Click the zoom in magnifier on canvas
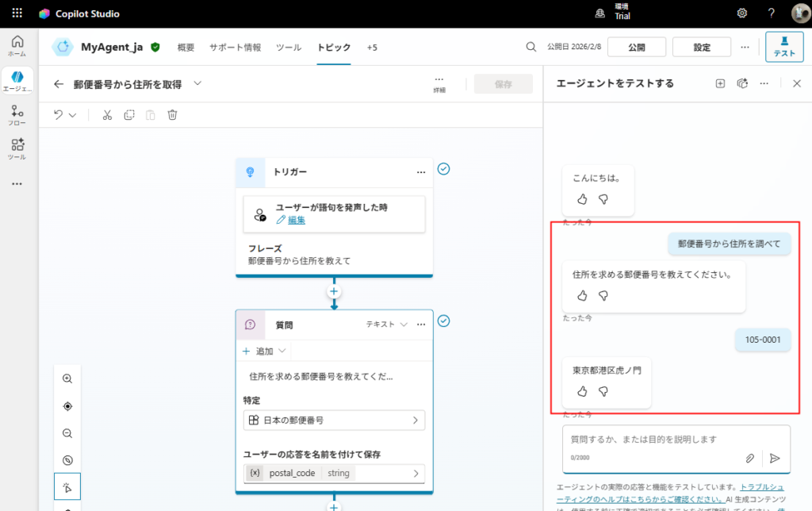 (x=67, y=379)
